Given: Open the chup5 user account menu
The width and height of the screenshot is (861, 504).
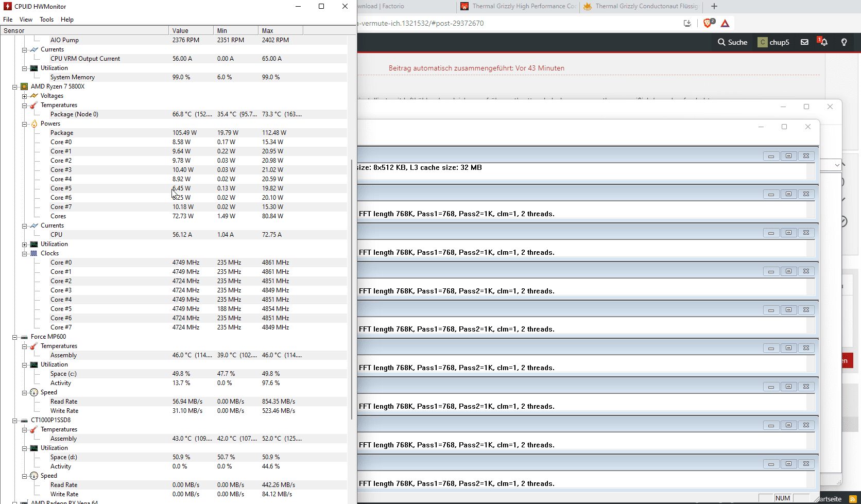Looking at the screenshot, I should coord(773,42).
